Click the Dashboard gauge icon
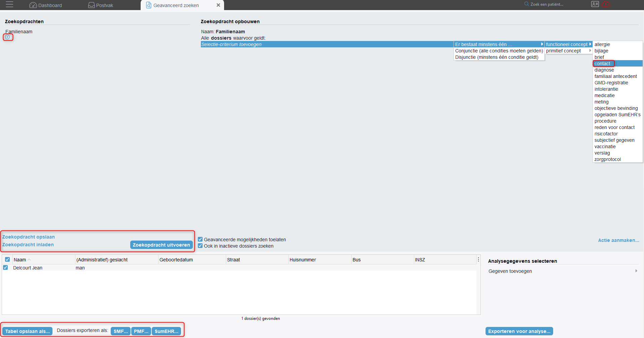The height and width of the screenshot is (338, 644). 33,5
